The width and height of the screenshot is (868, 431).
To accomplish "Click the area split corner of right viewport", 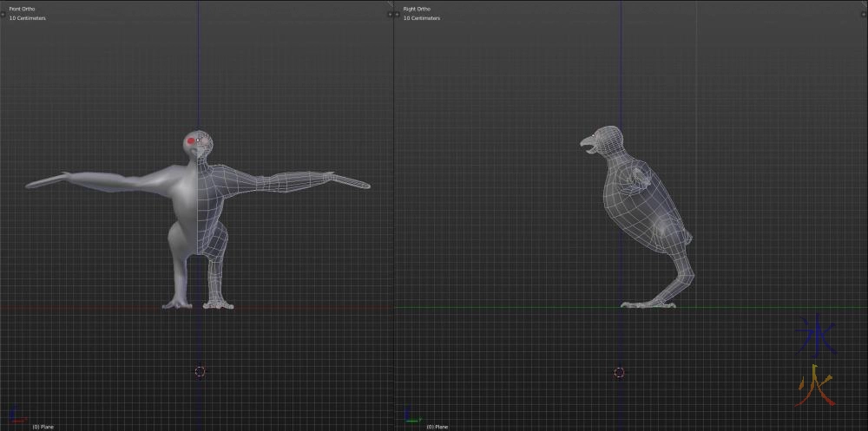I will pos(865,3).
